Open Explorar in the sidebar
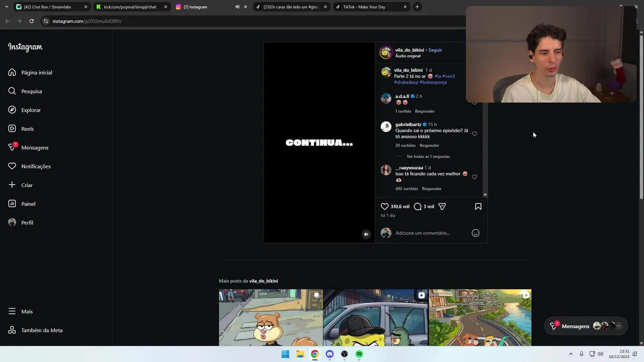 [x=25, y=110]
